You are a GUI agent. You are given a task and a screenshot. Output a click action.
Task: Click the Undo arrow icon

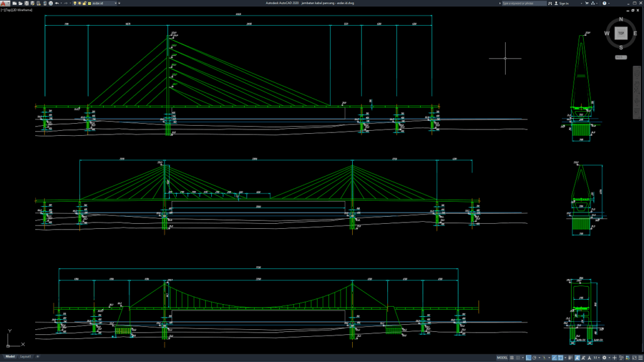click(57, 4)
